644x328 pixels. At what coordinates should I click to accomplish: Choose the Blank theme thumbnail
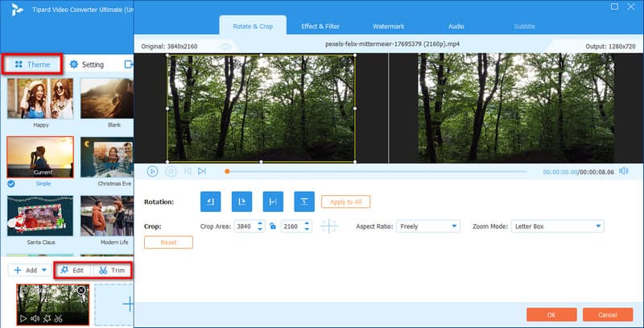(x=107, y=98)
